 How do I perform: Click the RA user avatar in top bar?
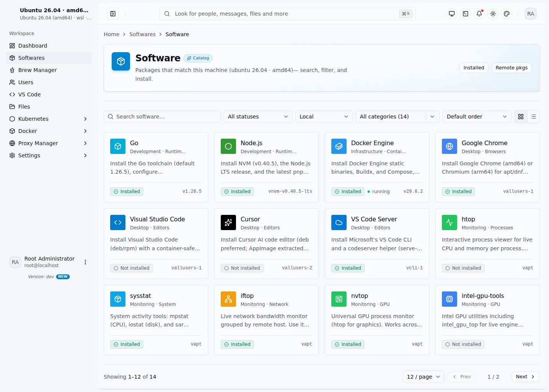pyautogui.click(x=531, y=14)
